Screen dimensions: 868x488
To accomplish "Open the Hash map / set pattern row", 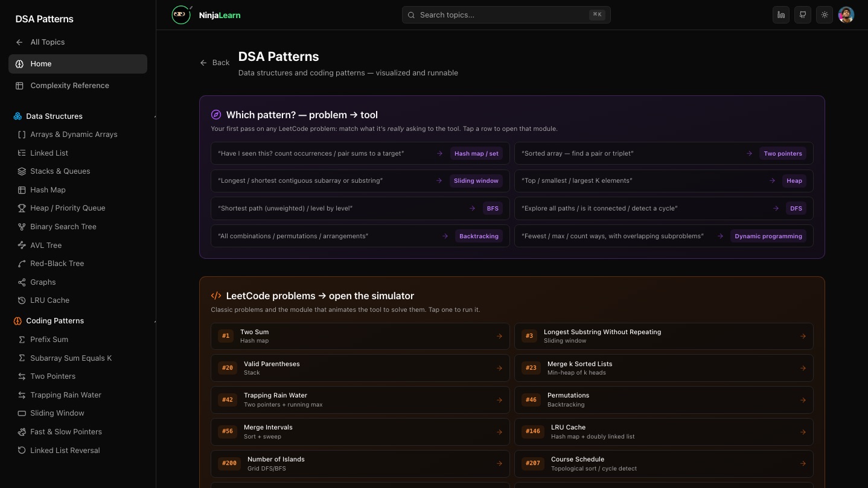I will pos(360,153).
